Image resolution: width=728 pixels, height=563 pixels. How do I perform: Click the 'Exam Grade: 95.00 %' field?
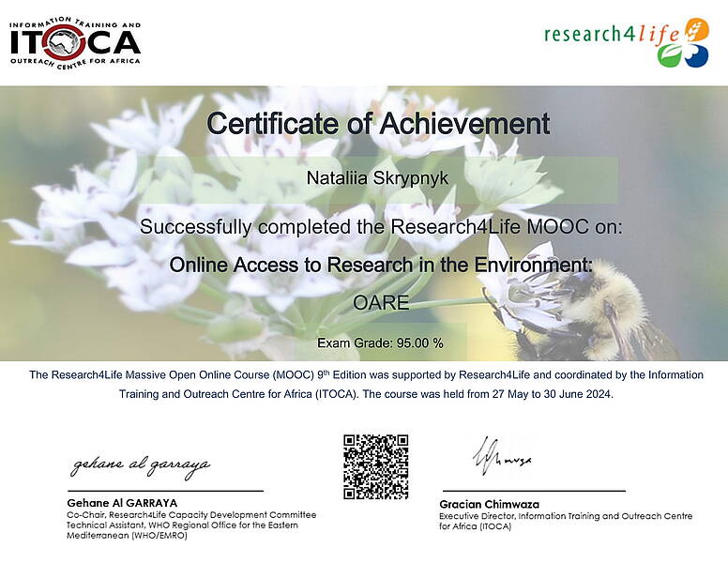point(380,342)
